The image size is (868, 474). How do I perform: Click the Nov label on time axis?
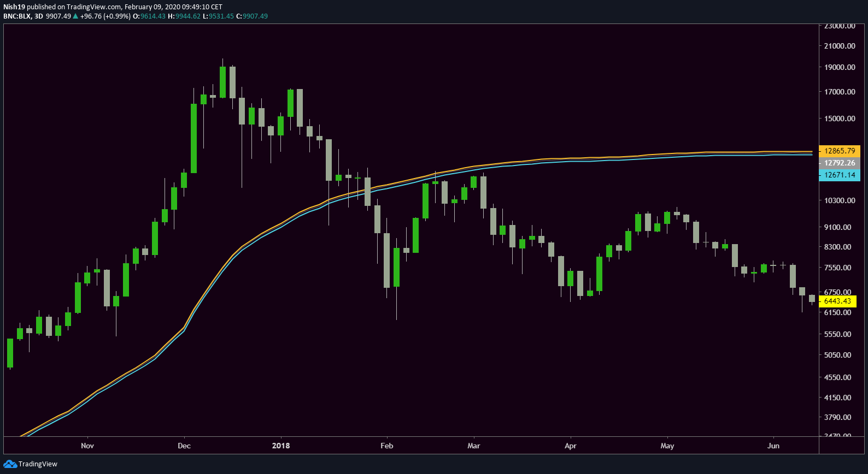click(87, 446)
